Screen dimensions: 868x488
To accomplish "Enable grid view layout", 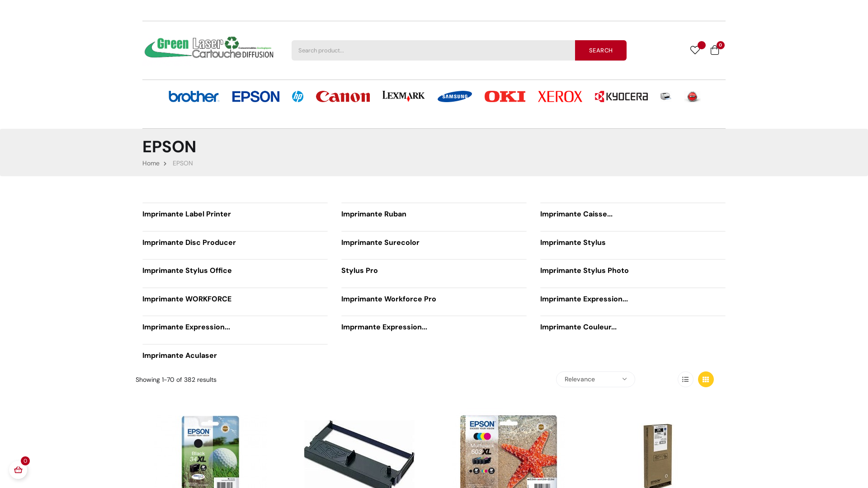I will [x=706, y=379].
